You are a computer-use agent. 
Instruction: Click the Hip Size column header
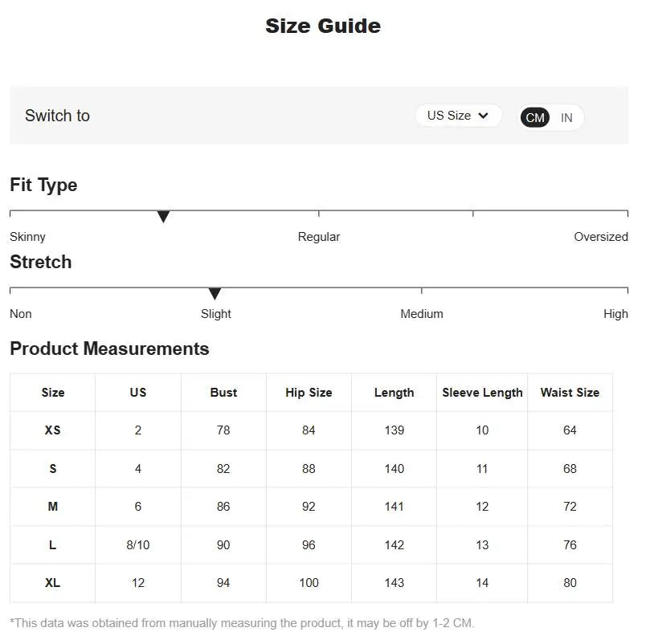point(309,393)
